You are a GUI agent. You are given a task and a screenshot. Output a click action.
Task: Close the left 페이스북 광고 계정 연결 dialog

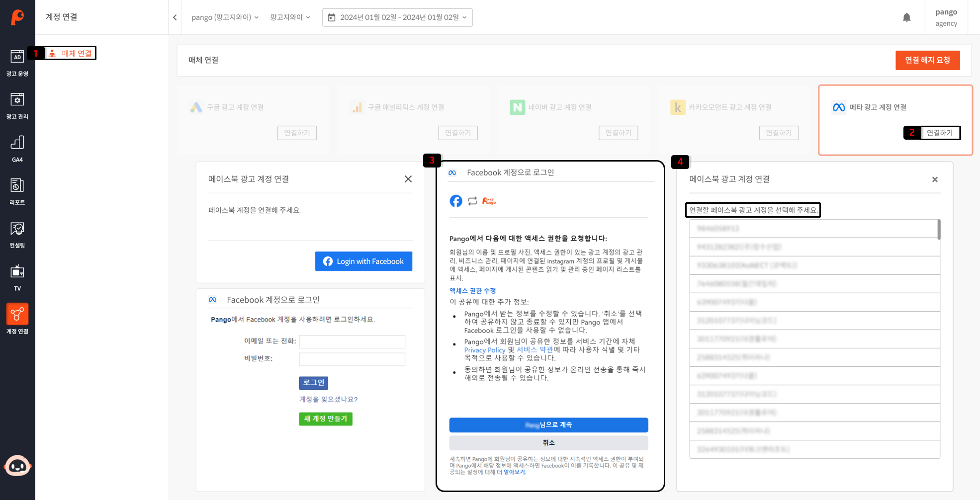coord(408,179)
